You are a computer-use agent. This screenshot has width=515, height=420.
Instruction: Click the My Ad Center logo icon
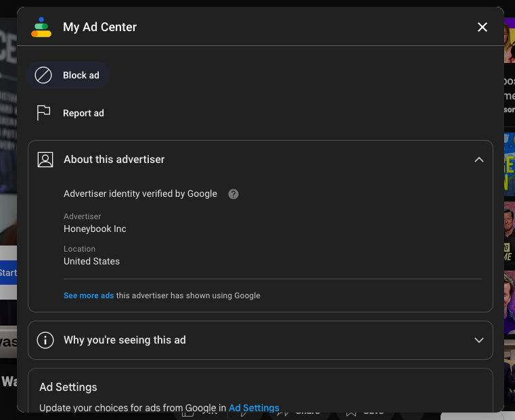41,27
